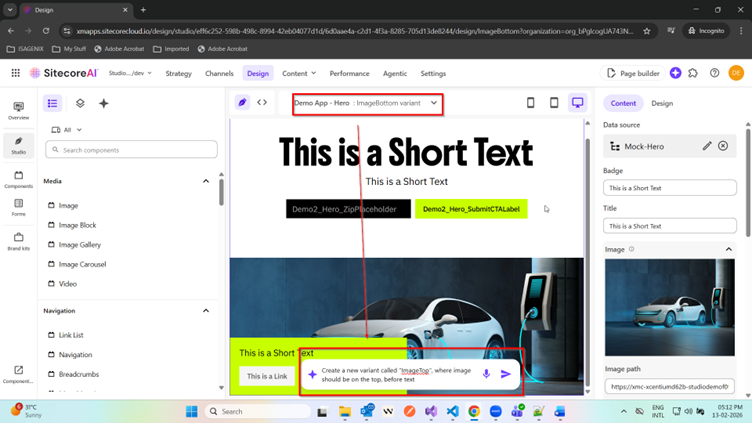Open the Studio.../dev environment dropdown
The width and height of the screenshot is (752, 423).
130,73
